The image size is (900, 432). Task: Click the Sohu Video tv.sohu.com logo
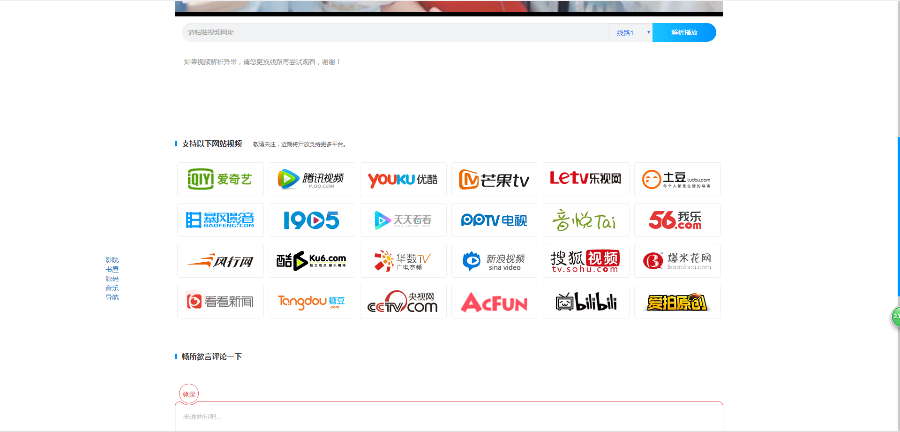[586, 261]
